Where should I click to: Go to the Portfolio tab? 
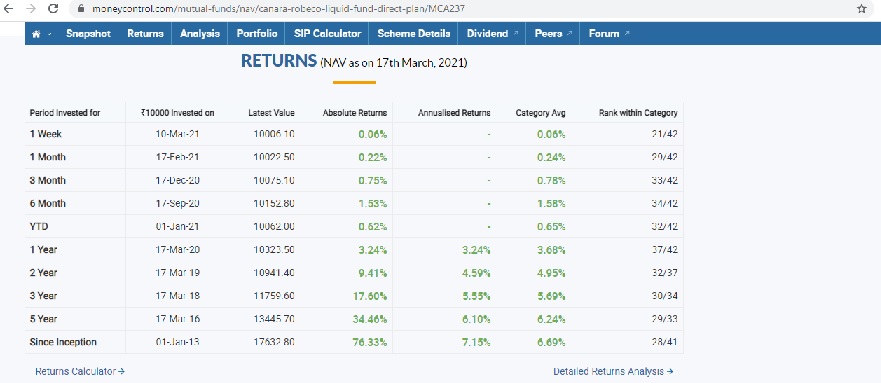[x=257, y=34]
